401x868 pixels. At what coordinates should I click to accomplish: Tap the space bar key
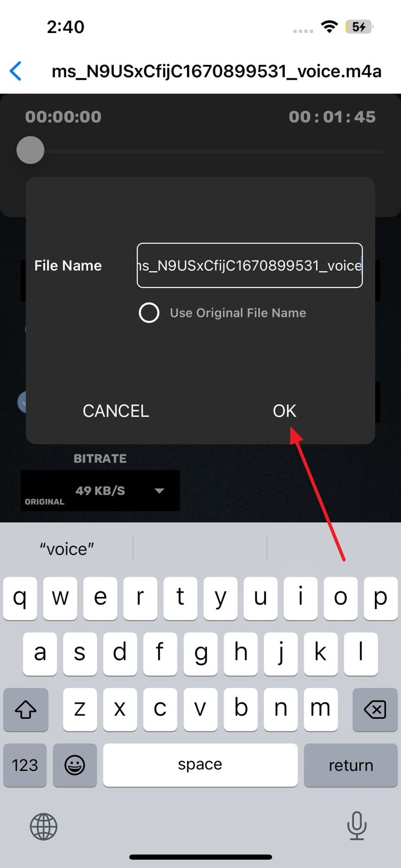(x=200, y=765)
